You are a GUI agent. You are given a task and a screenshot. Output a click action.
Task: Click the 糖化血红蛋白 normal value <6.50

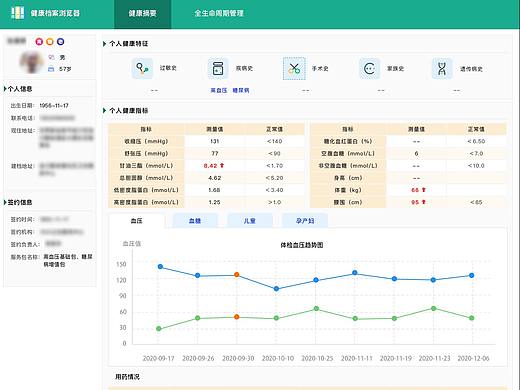(476, 141)
